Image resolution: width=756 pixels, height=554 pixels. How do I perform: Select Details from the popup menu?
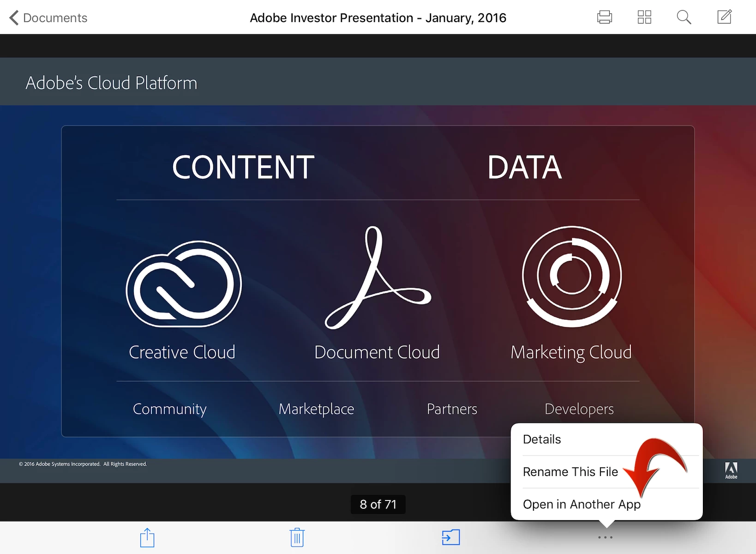606,439
